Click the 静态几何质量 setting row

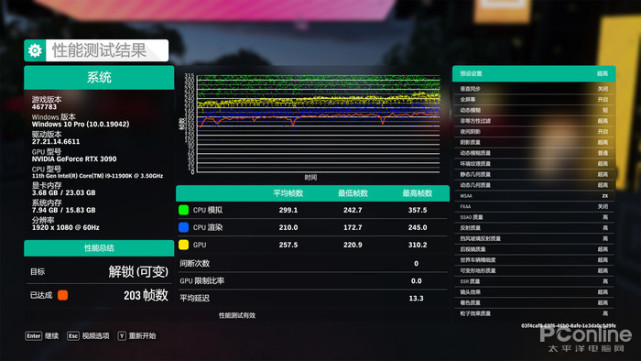click(533, 174)
